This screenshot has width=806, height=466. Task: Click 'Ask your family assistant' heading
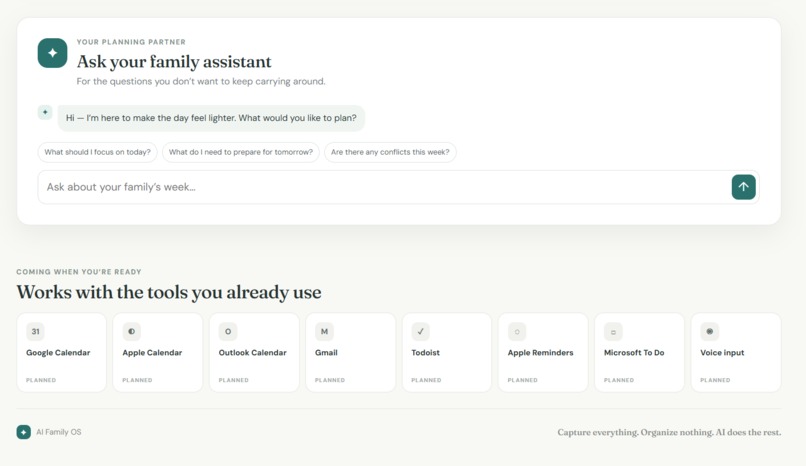(174, 62)
